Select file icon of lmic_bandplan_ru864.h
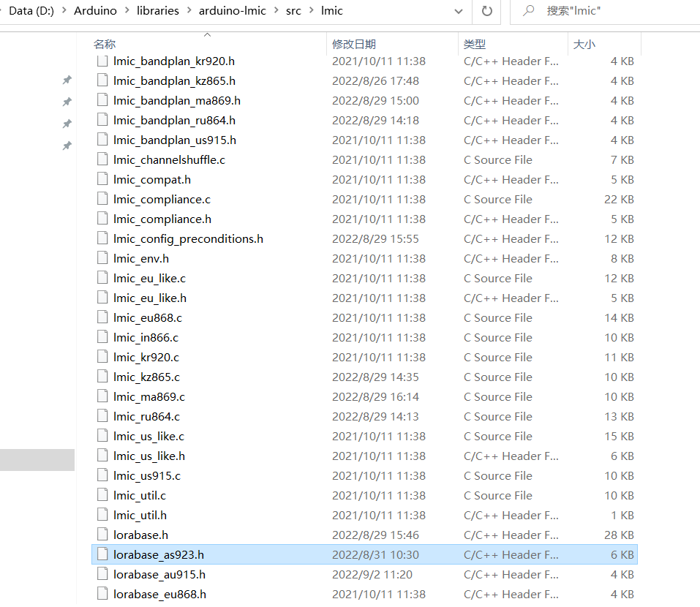 [102, 120]
